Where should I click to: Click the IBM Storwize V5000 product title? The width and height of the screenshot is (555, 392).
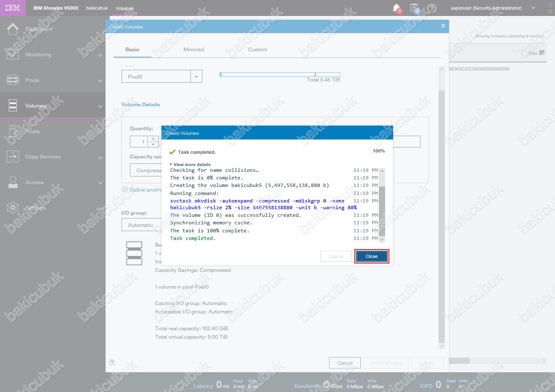tap(55, 8)
